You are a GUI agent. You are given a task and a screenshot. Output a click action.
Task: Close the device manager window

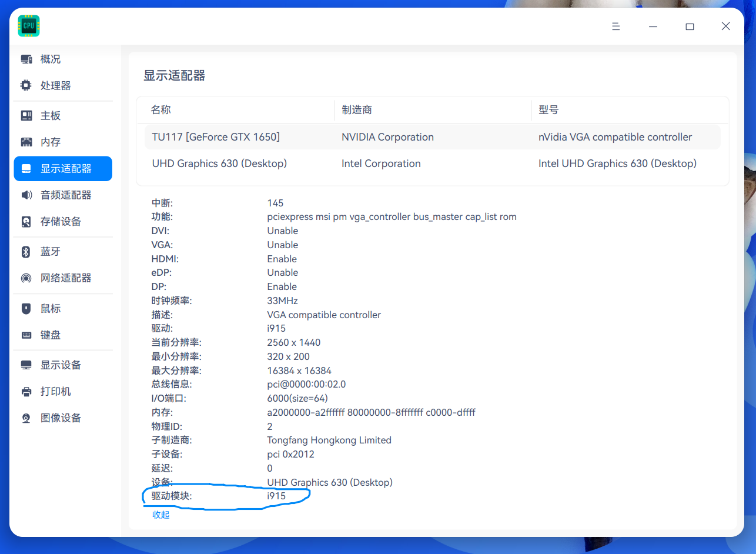[x=726, y=26]
